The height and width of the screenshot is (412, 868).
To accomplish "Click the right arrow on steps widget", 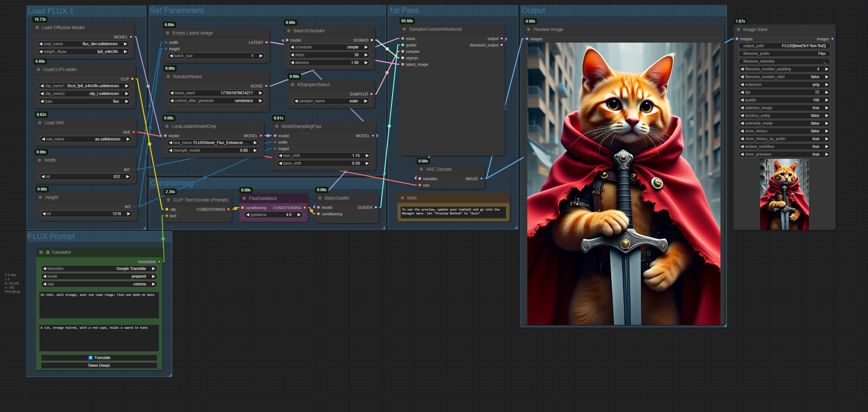I will [x=366, y=55].
